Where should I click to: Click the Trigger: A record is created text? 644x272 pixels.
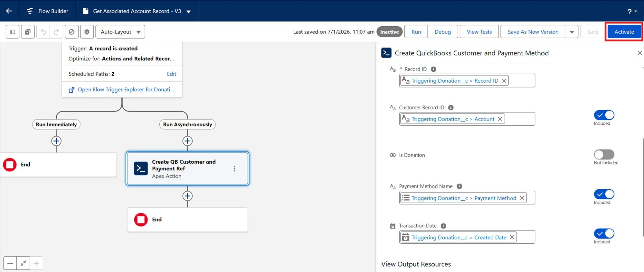[103, 49]
